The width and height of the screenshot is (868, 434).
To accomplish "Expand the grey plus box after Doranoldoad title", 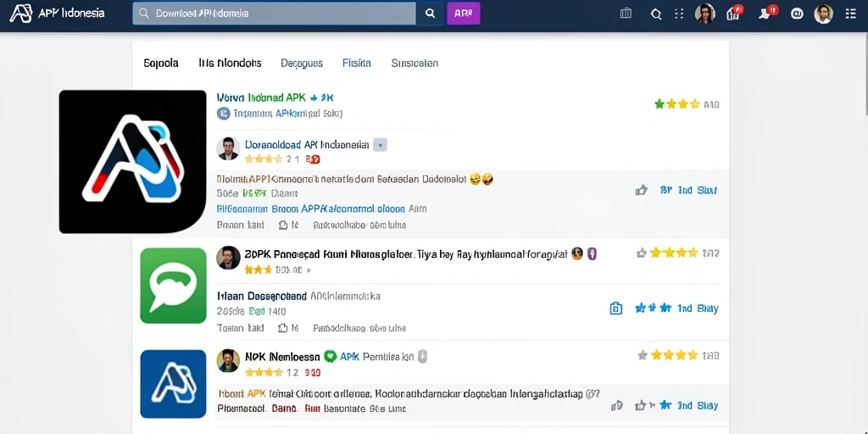I will pyautogui.click(x=381, y=145).
